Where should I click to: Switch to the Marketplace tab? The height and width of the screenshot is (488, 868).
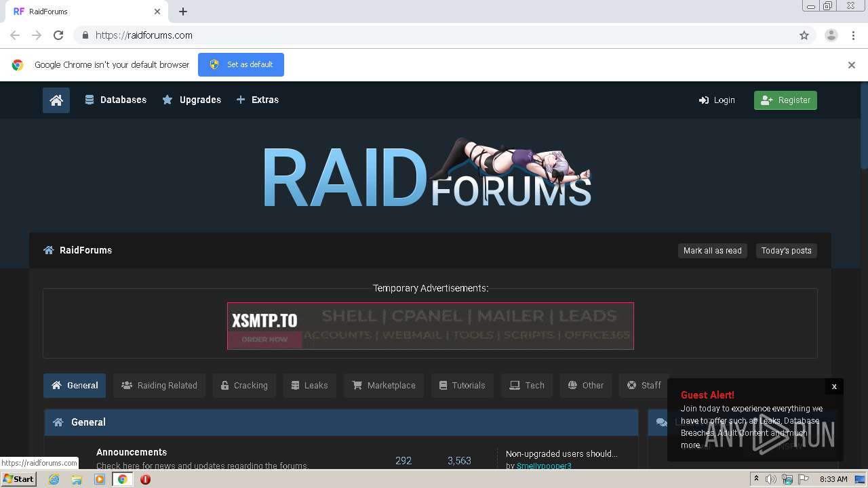pos(384,385)
